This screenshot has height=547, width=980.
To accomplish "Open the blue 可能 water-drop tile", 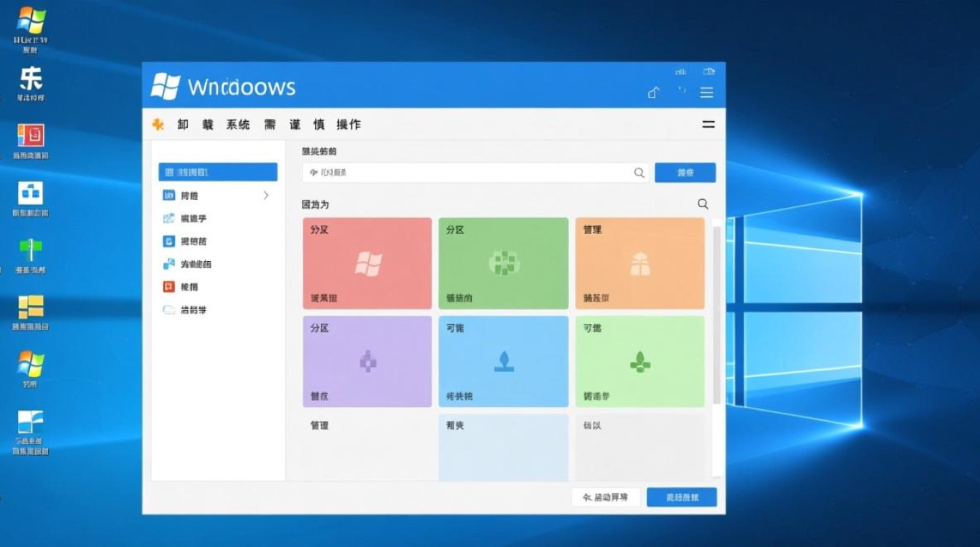I will pyautogui.click(x=502, y=360).
